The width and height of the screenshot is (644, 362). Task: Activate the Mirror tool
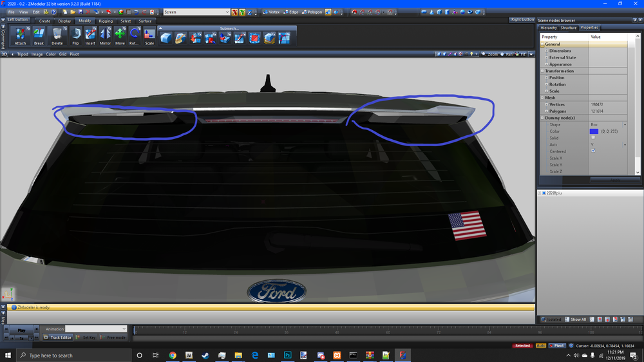(105, 36)
